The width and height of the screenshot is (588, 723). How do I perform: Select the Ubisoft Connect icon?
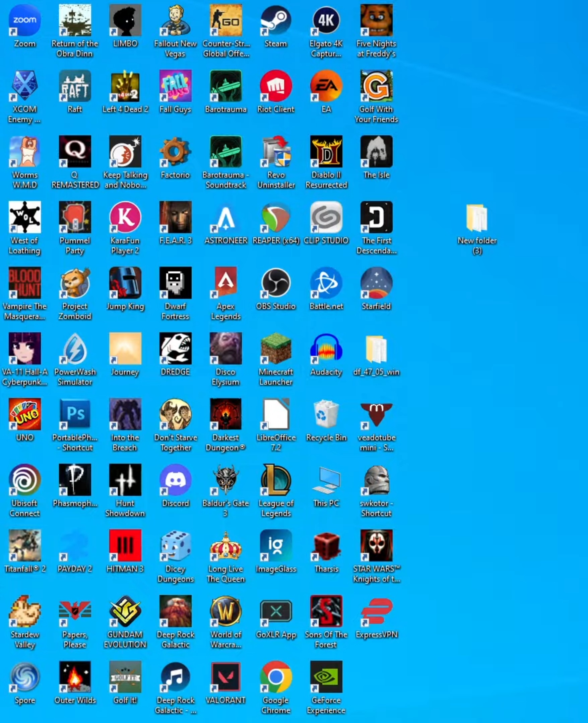(x=25, y=480)
